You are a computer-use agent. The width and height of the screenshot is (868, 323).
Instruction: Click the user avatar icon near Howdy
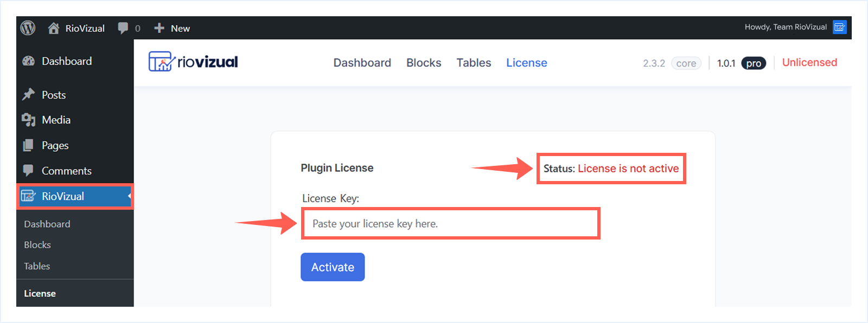coord(839,27)
